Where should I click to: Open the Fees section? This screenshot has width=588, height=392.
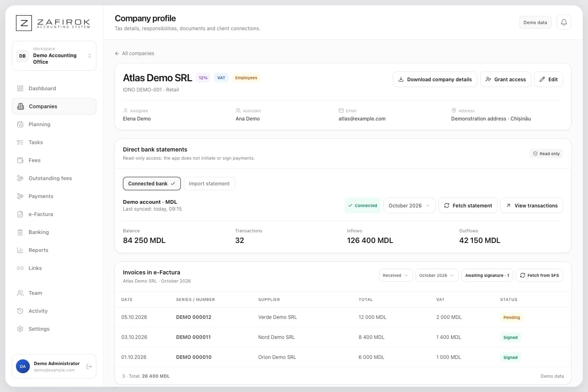coord(54,160)
